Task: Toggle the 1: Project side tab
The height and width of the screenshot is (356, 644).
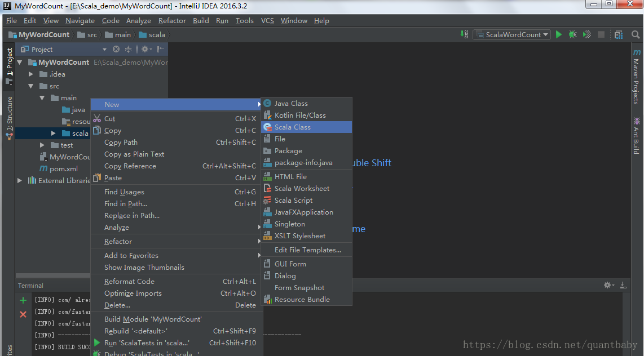Action: point(10,65)
